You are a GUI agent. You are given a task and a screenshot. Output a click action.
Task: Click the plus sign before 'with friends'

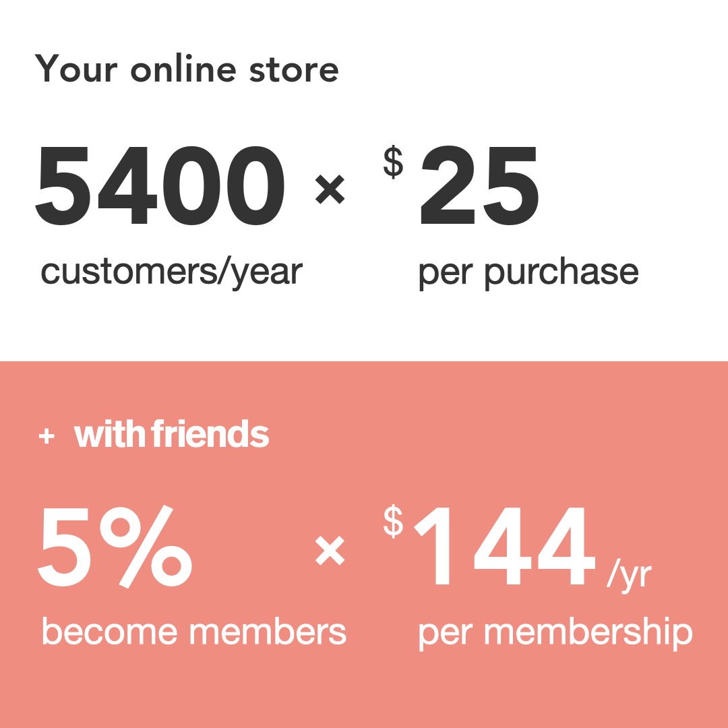pyautogui.click(x=47, y=436)
